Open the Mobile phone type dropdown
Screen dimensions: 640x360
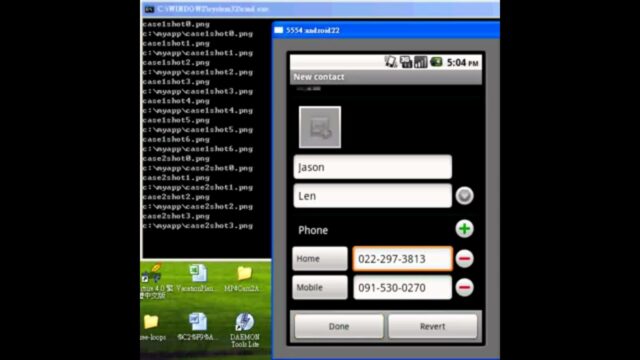[320, 288]
